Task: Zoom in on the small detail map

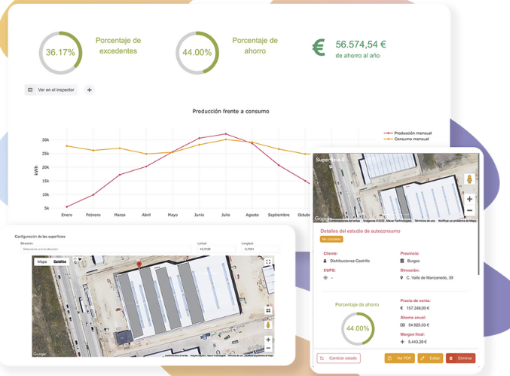Action: tap(469, 199)
